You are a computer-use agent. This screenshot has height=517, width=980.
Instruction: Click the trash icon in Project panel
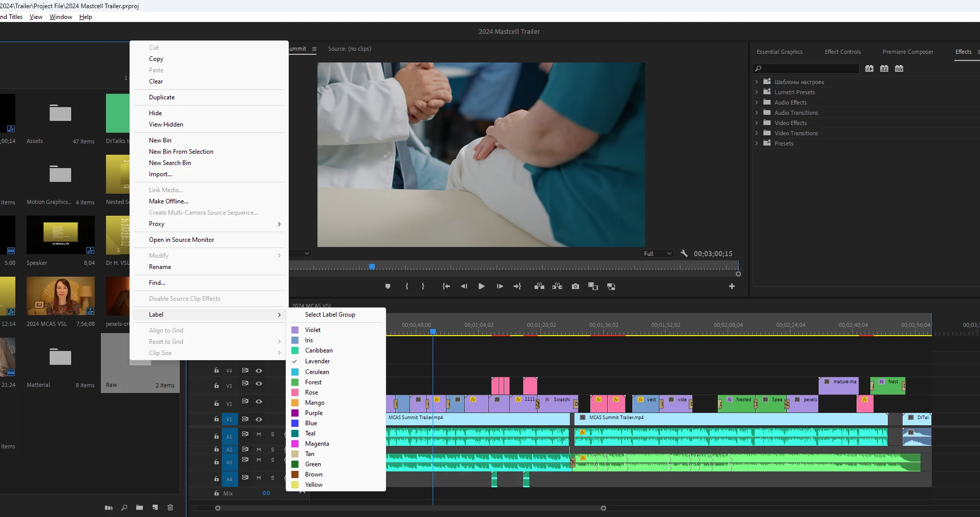(170, 507)
